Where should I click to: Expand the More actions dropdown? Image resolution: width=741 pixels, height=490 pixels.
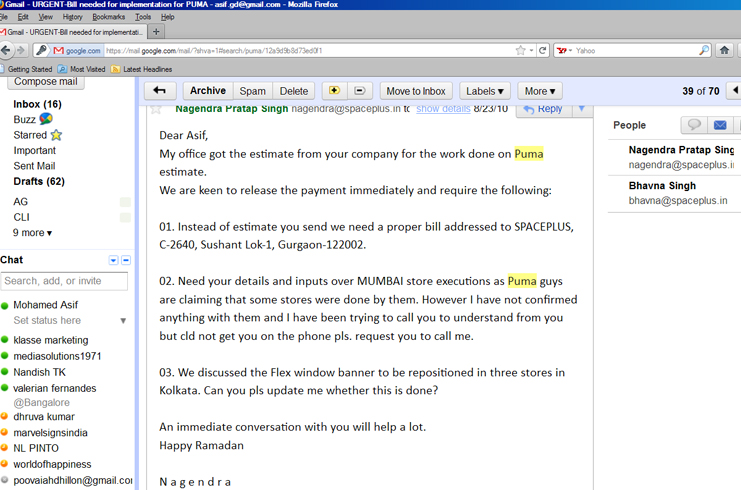click(x=539, y=91)
